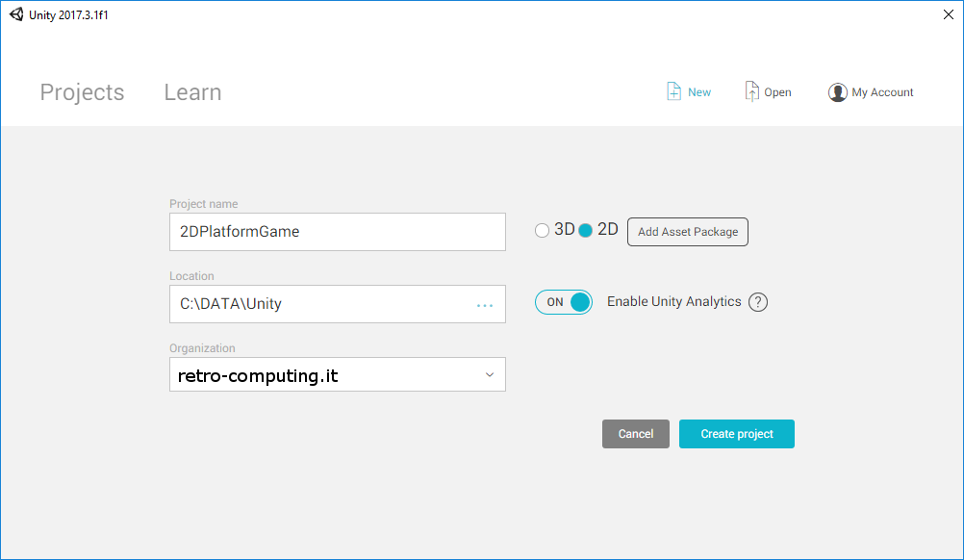Switch to the Projects tab
This screenshot has width=964, height=560.
pyautogui.click(x=82, y=92)
